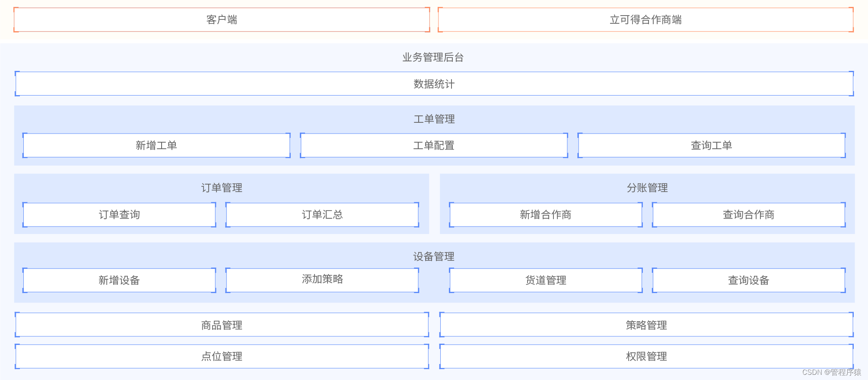This screenshot has height=380, width=868.
Task: Click the 设备管理 section title
Action: (434, 256)
